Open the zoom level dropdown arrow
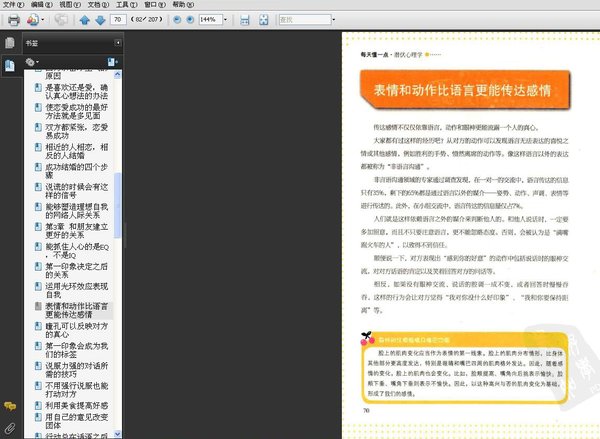This screenshot has width=600, height=439. click(225, 20)
